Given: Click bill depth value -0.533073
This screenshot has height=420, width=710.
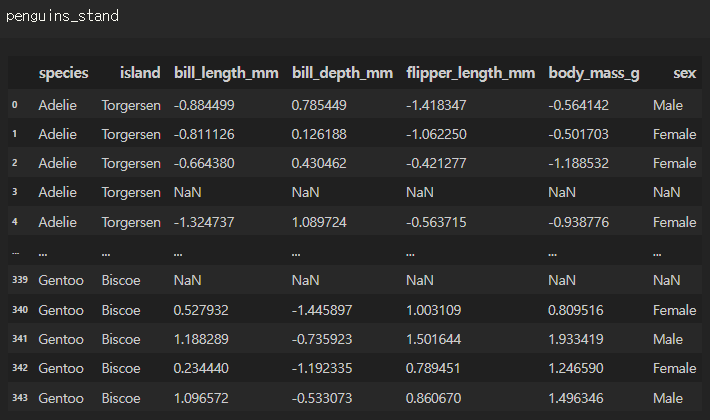Looking at the screenshot, I should pyautogui.click(x=322, y=398).
